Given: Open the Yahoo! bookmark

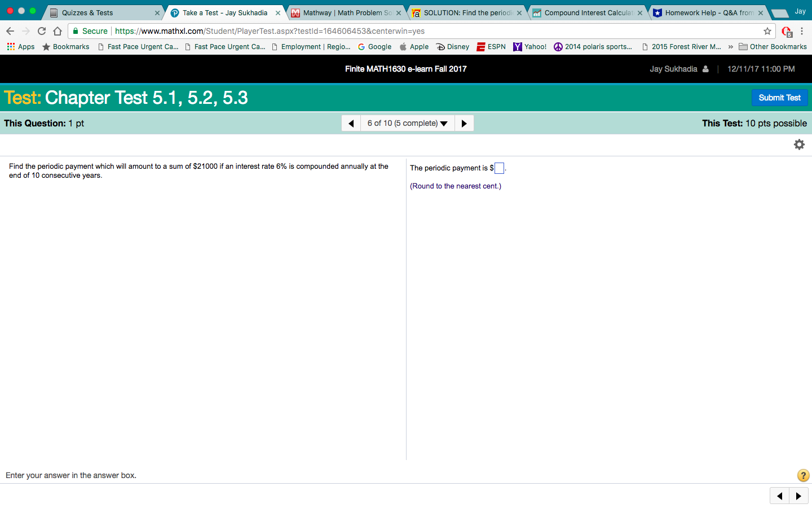Looking at the screenshot, I should pos(529,47).
